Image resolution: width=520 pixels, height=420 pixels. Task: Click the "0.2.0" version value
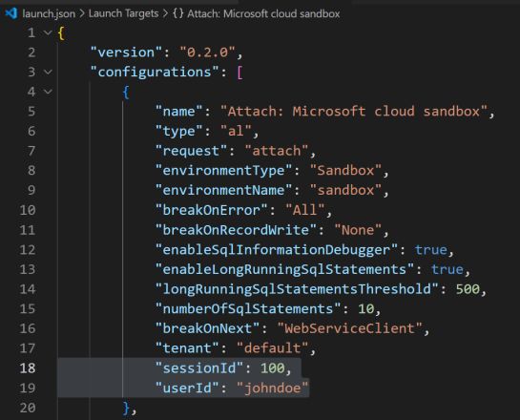pos(208,52)
